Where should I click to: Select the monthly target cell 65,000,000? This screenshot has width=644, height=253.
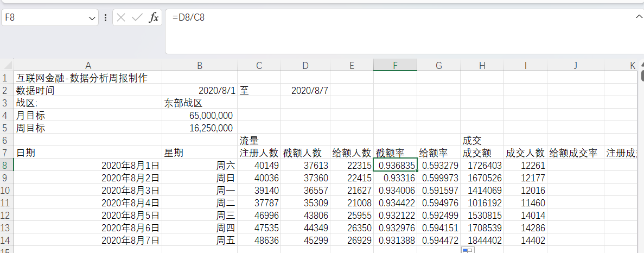[x=199, y=116]
